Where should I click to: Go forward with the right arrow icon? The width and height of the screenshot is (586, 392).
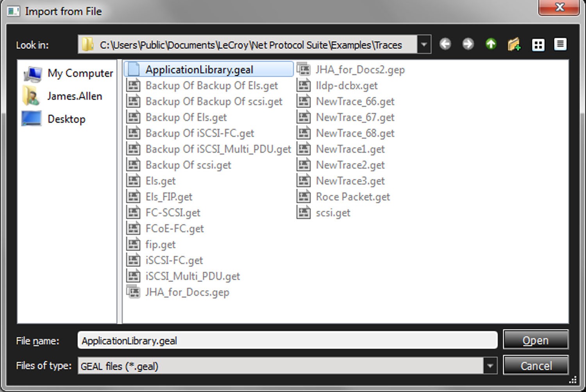coord(468,44)
